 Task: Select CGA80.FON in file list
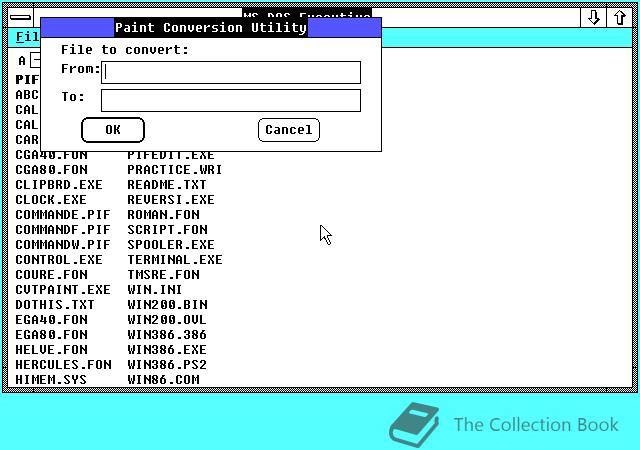click(51, 169)
